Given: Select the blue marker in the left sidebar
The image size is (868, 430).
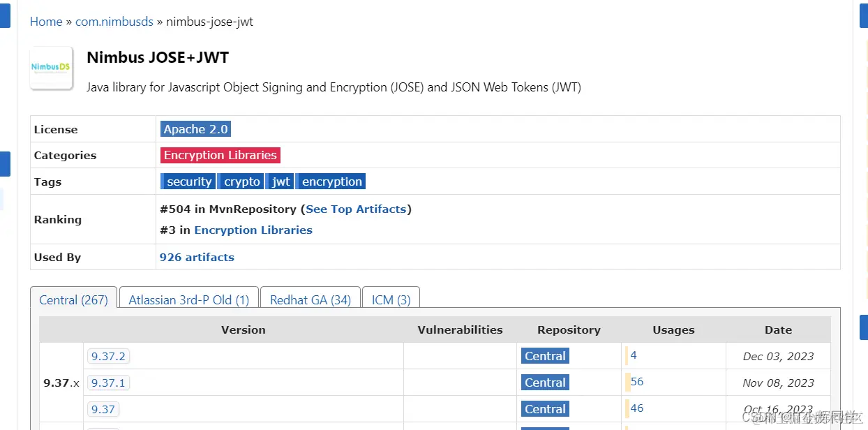Looking at the screenshot, I should coord(6,163).
